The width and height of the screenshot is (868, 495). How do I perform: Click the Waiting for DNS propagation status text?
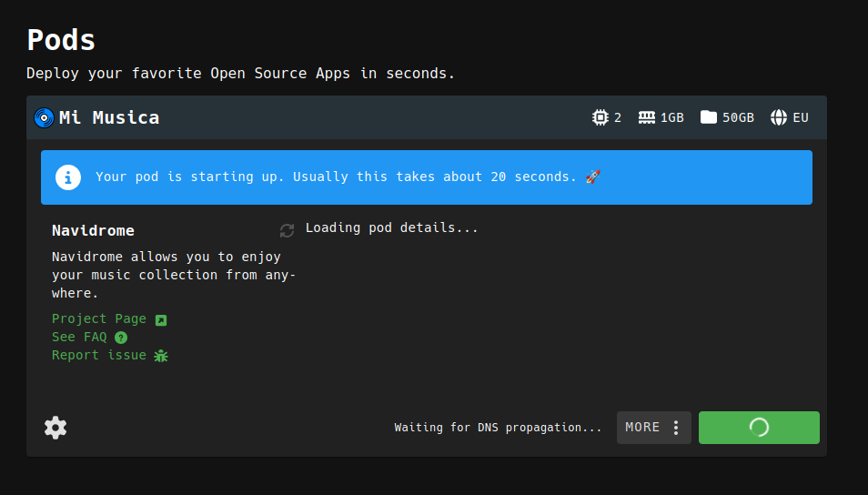(x=498, y=428)
